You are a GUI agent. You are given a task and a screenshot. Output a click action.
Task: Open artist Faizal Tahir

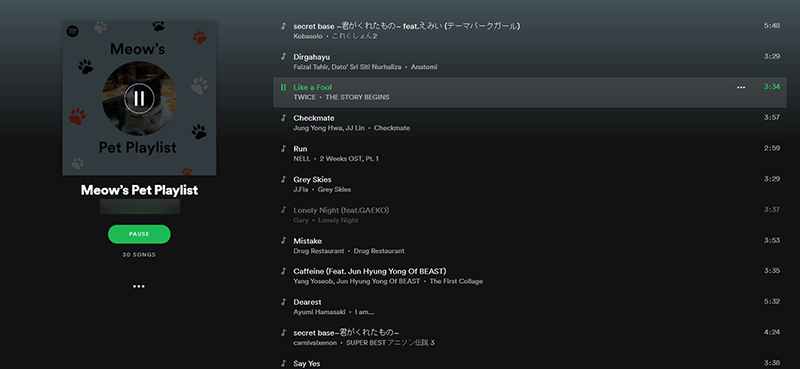point(311,67)
